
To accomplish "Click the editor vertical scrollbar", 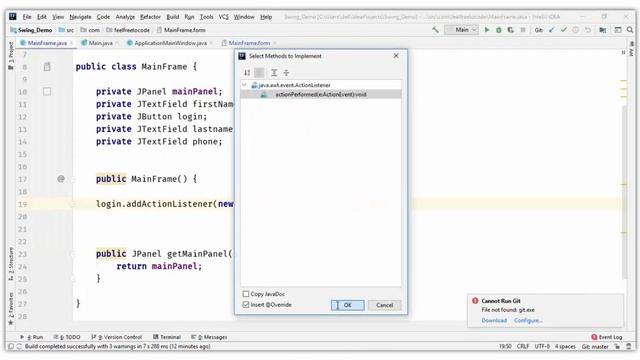I will (624, 192).
